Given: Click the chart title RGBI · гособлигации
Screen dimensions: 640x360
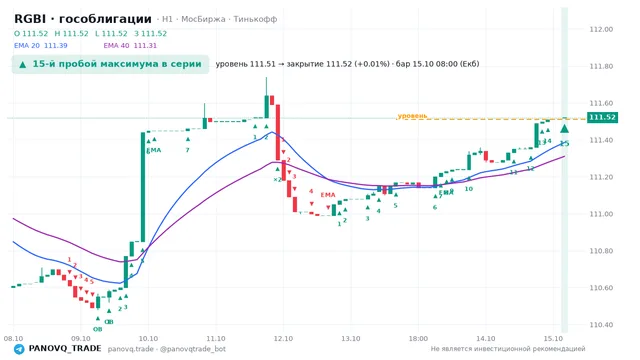Looking at the screenshot, I should pos(83,19).
